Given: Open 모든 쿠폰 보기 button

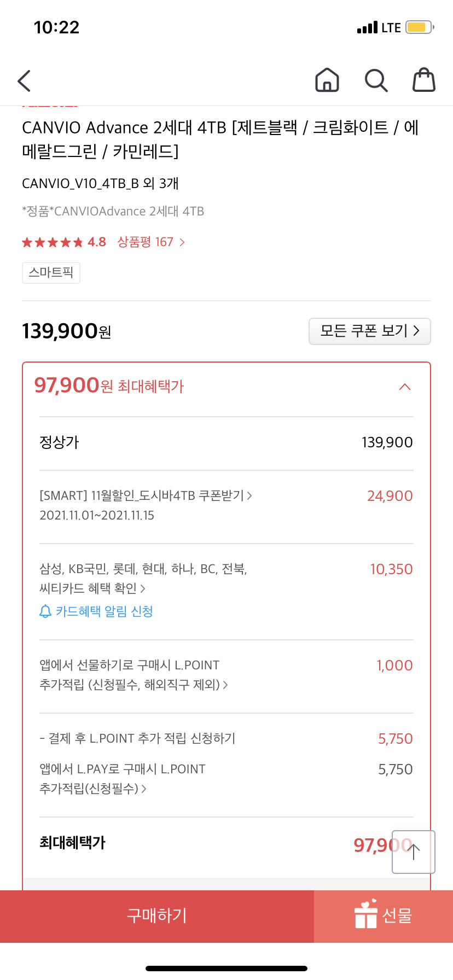Looking at the screenshot, I should 370,331.
